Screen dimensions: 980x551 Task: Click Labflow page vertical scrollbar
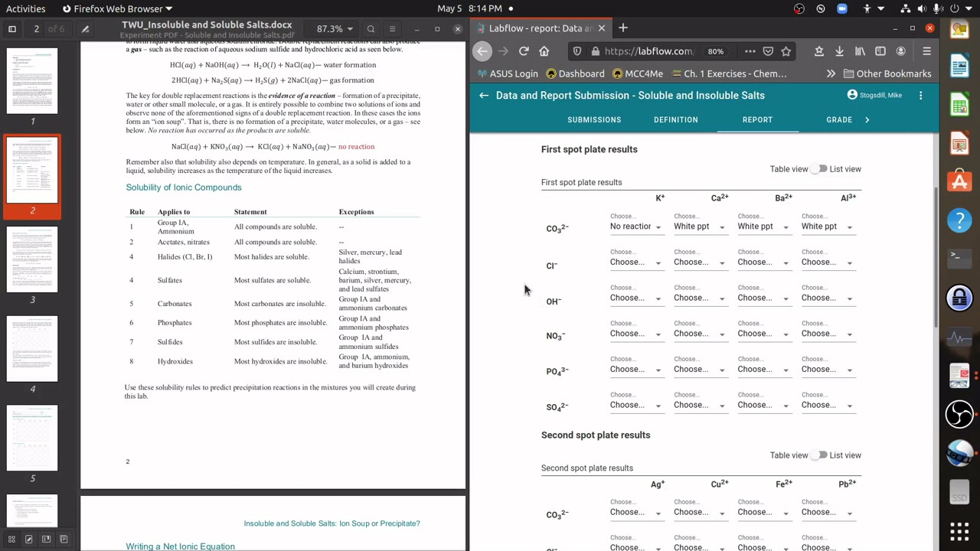936,256
